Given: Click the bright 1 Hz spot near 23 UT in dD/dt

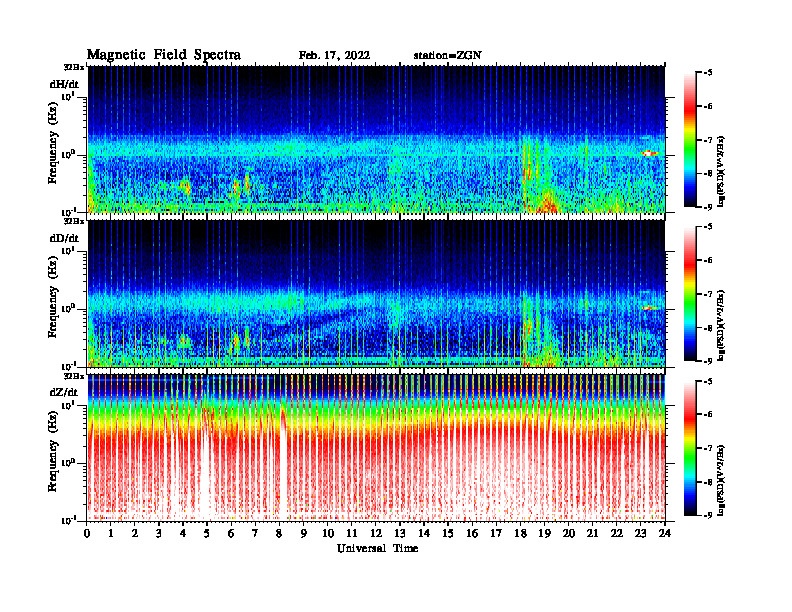Looking at the screenshot, I should pyautogui.click(x=649, y=308).
